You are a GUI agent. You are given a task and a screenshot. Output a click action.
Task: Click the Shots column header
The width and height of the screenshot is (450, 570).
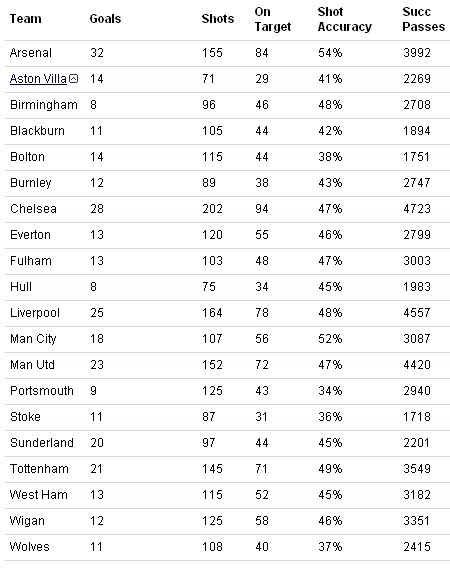(x=218, y=19)
